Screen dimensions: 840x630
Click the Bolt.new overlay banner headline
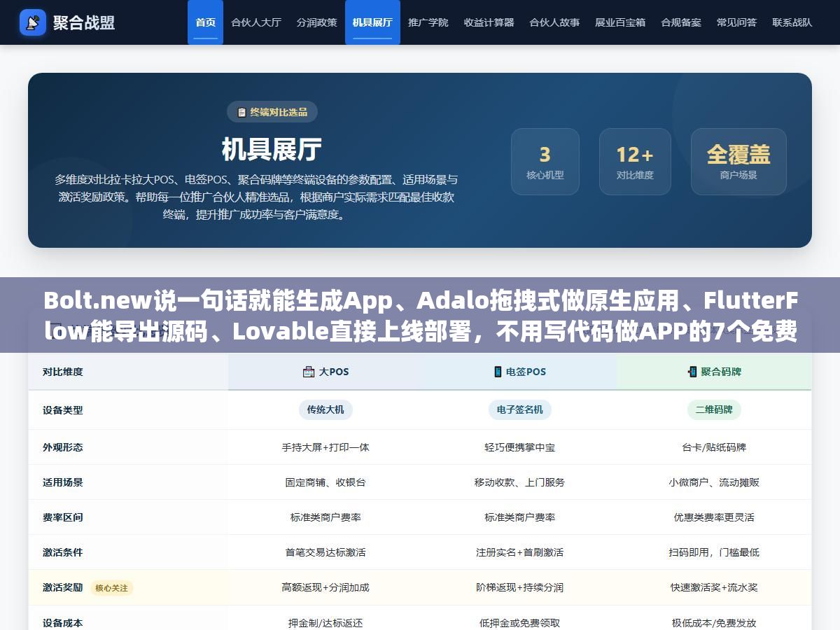pos(420,316)
